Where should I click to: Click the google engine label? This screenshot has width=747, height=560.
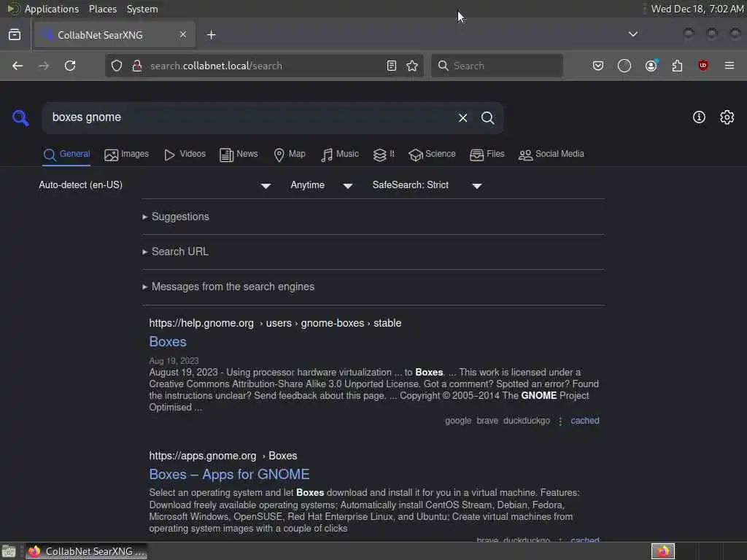[458, 421]
